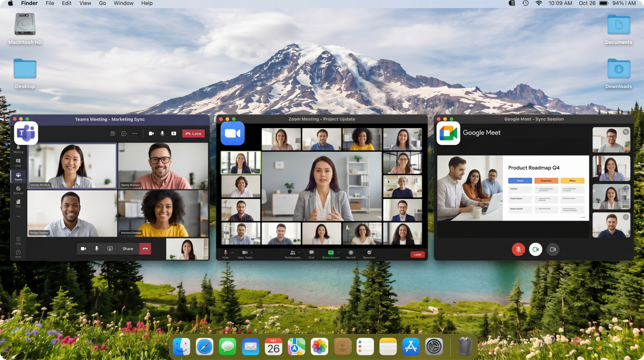The width and height of the screenshot is (644, 360).
Task: Open Calendar from the Dock
Action: [273, 347]
